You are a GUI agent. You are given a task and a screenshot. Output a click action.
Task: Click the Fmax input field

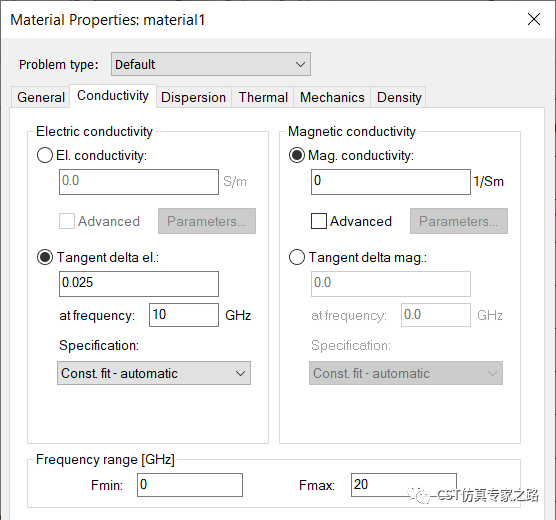404,485
